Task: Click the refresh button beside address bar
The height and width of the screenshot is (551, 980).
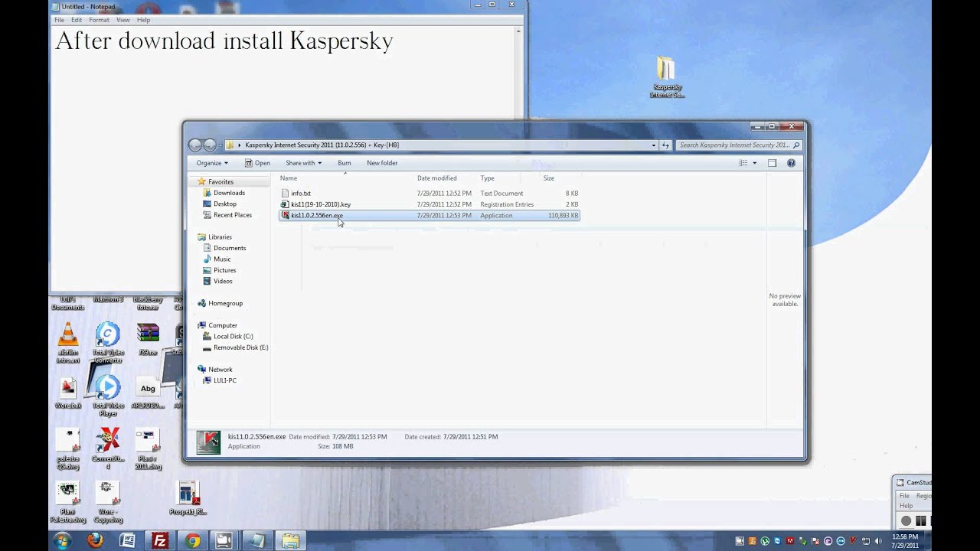Action: point(665,145)
